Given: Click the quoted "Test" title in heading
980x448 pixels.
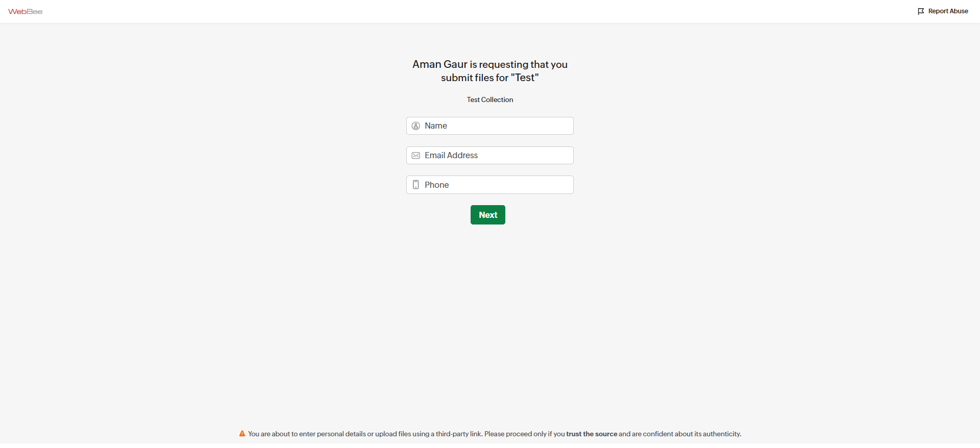Looking at the screenshot, I should click(525, 78).
